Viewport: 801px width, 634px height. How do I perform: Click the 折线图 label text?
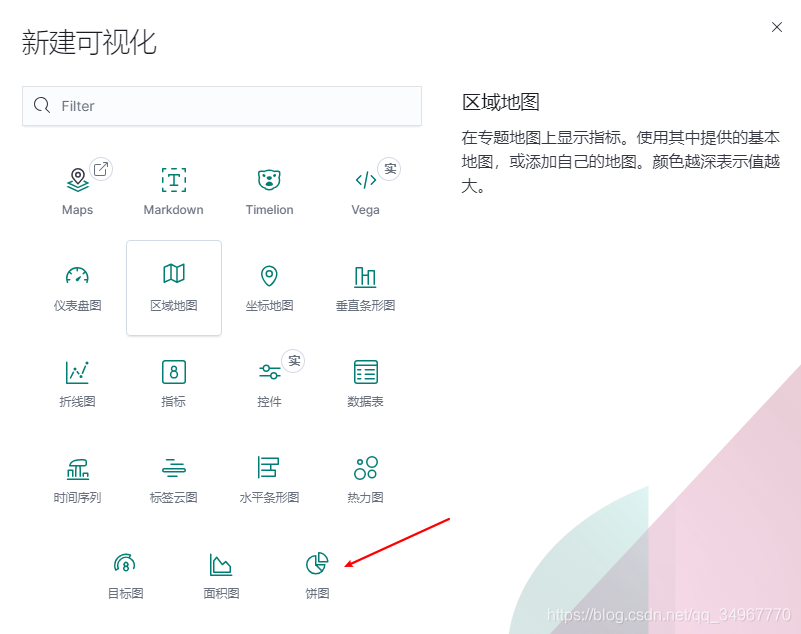click(x=78, y=402)
